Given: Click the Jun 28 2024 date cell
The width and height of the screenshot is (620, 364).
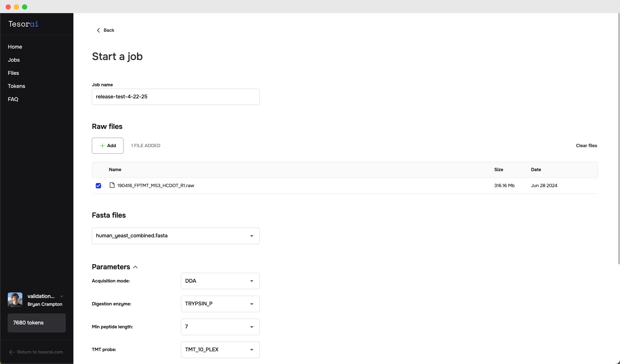Looking at the screenshot, I should [x=544, y=185].
